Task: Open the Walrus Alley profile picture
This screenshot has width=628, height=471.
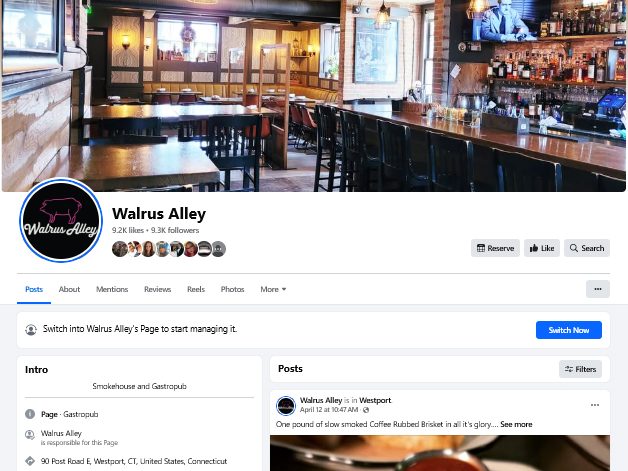Action: pyautogui.click(x=61, y=220)
